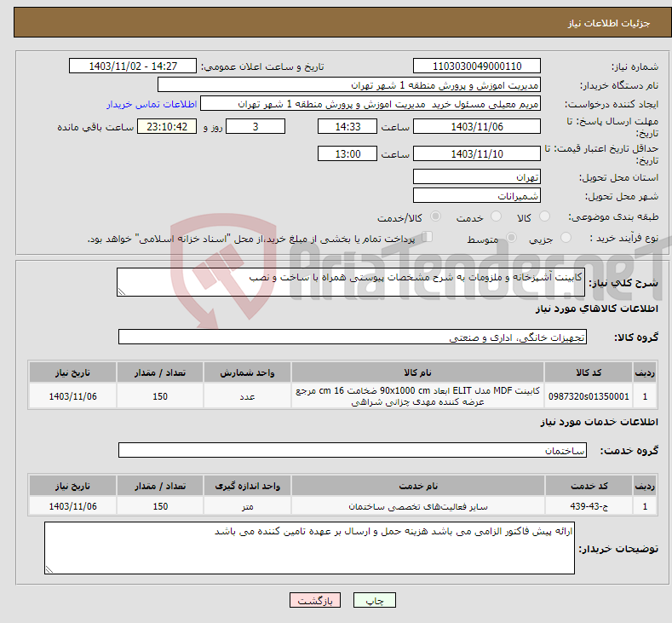Screen dimensions: 672x623
Task: Click the service name سایر فعالیت‌های تخصصی ساختمان
Action: click(x=417, y=506)
